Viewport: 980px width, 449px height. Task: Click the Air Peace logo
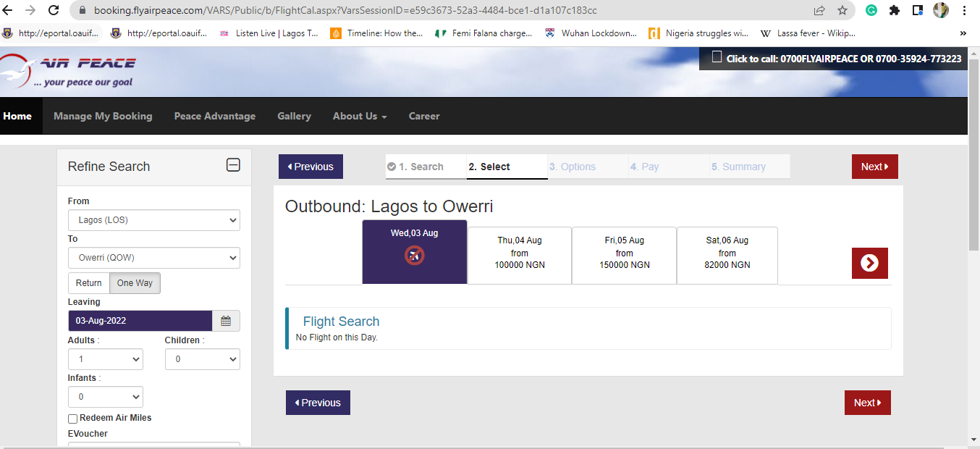point(68,71)
